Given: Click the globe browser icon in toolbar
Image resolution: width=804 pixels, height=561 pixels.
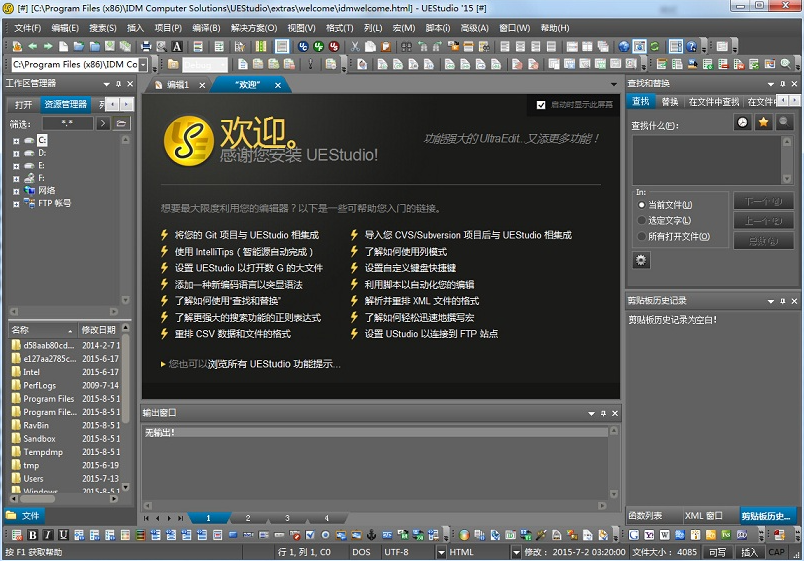Looking at the screenshot, I should pyautogui.click(x=624, y=46).
